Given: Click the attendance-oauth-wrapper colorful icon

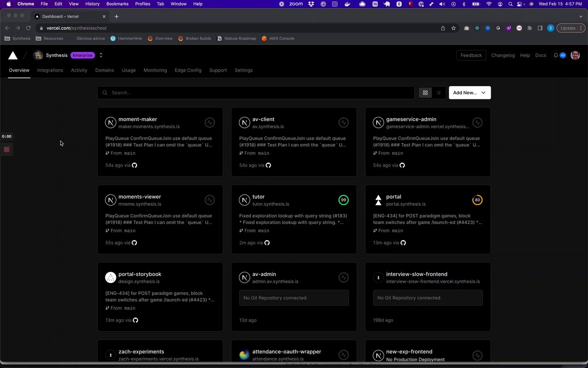Looking at the screenshot, I should [x=244, y=355].
